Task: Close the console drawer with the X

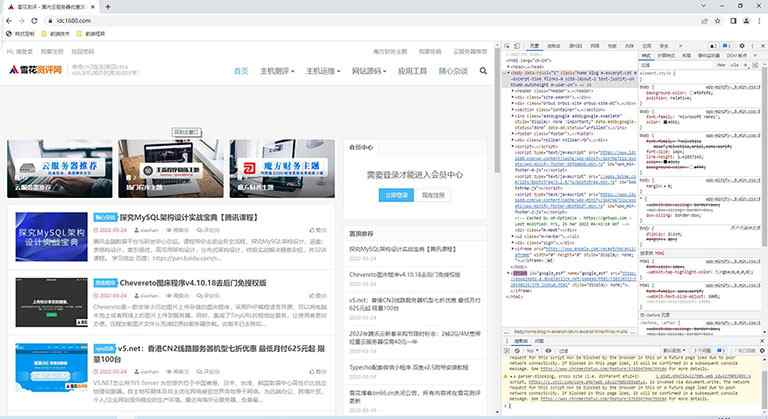Action: [763, 341]
